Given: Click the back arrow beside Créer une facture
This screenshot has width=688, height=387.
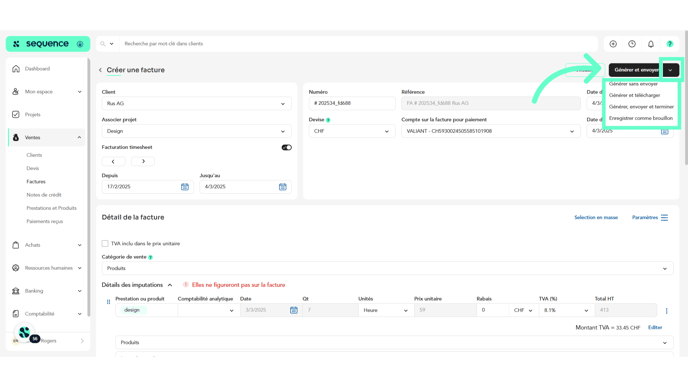Looking at the screenshot, I should point(100,70).
